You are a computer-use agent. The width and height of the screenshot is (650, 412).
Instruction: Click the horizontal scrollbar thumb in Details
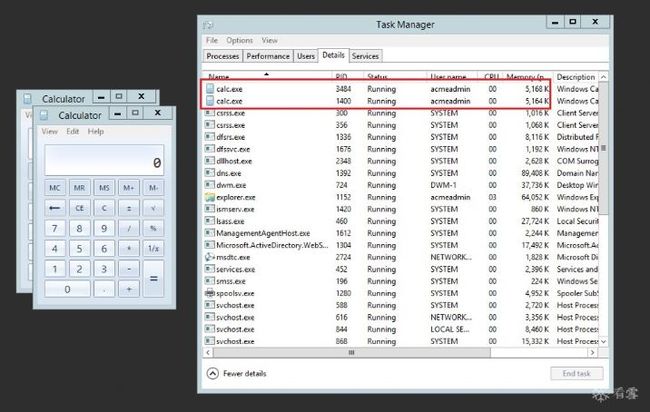click(x=352, y=353)
